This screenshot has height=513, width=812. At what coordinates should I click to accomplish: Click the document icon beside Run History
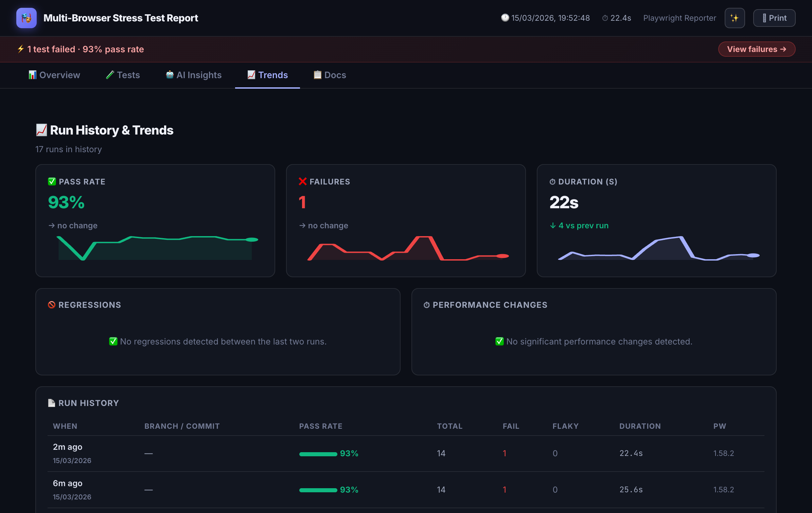pos(52,403)
